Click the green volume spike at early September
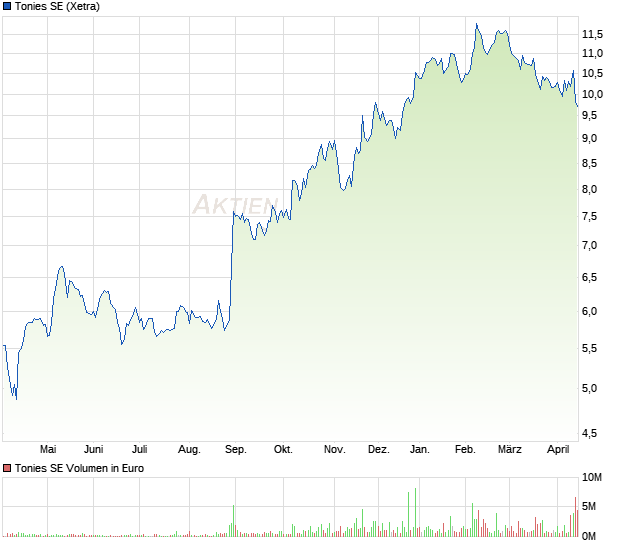 pos(233,521)
